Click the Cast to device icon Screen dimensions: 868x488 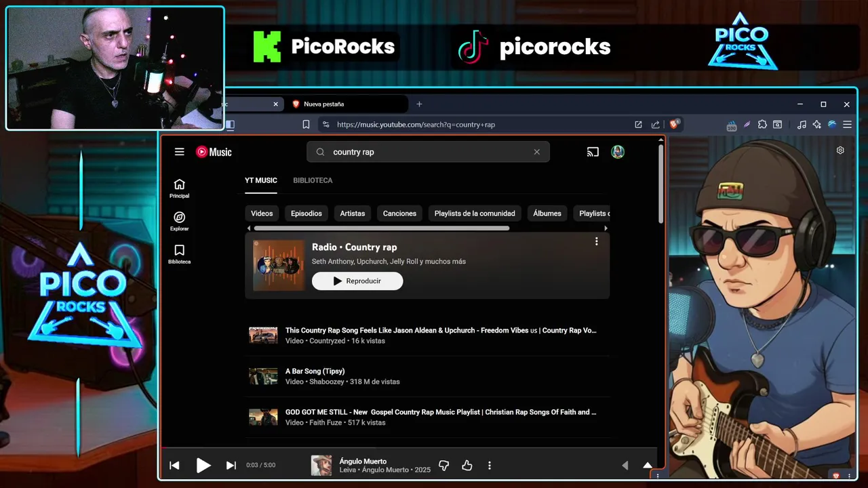[x=593, y=152]
